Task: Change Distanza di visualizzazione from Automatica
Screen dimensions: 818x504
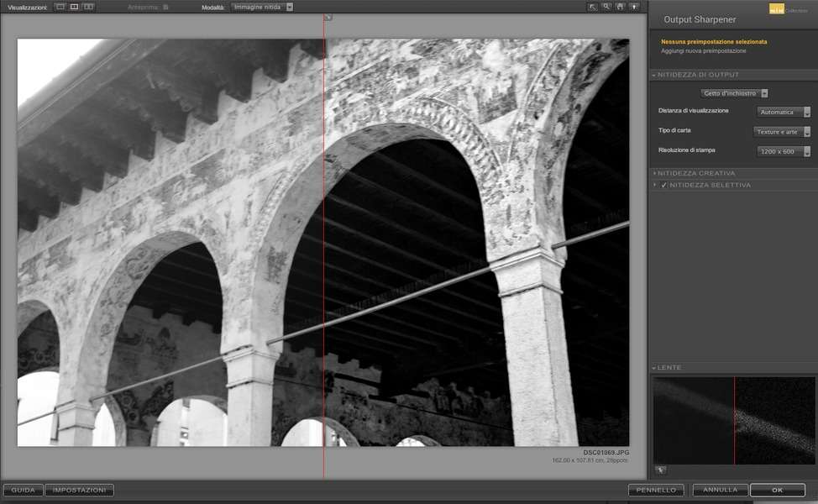Action: (x=784, y=112)
